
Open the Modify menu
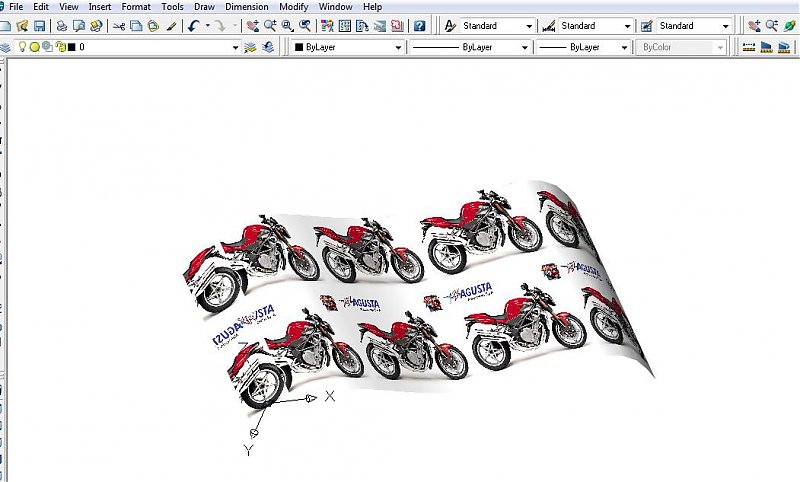[x=293, y=7]
